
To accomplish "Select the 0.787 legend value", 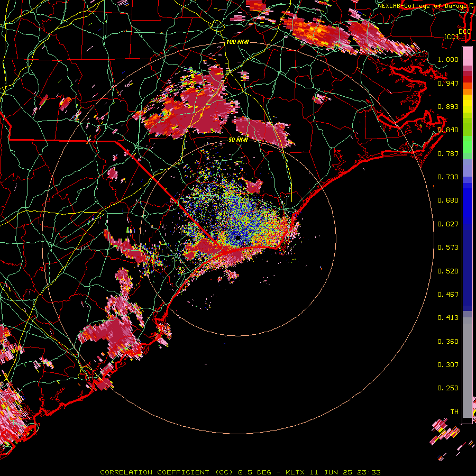I will point(448,153).
